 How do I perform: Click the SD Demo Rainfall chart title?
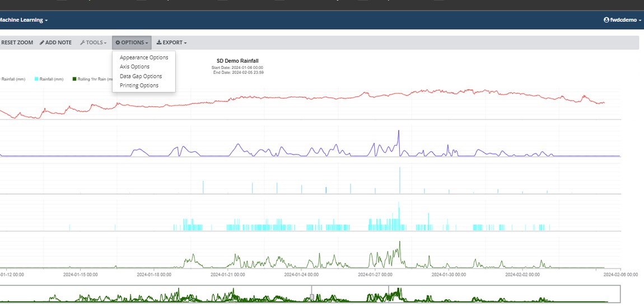point(238,61)
